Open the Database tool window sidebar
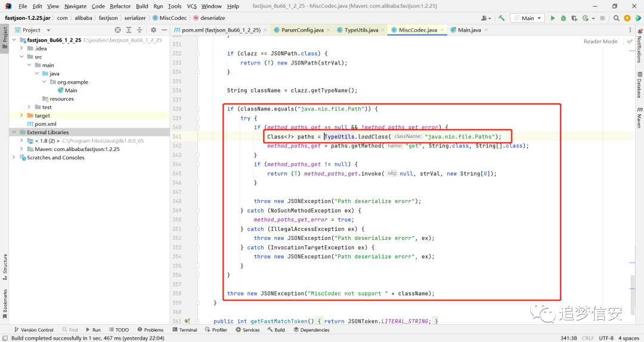The width and height of the screenshot is (644, 342). pyautogui.click(x=639, y=85)
